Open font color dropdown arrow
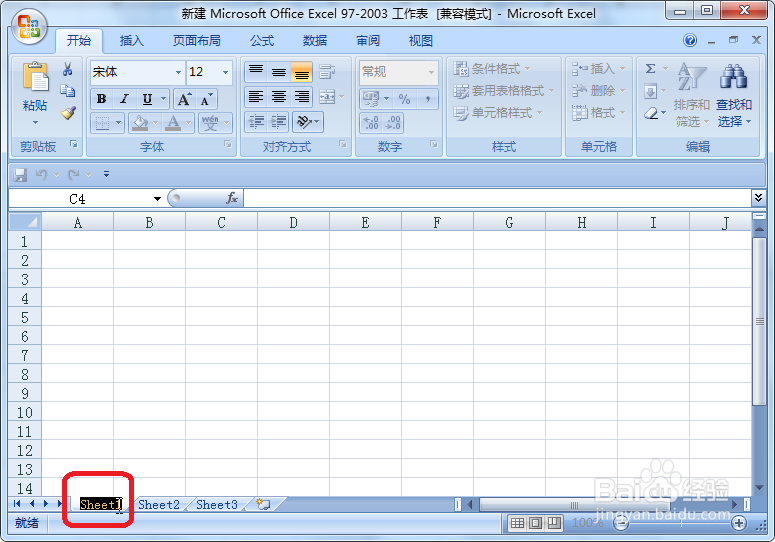 188,123
